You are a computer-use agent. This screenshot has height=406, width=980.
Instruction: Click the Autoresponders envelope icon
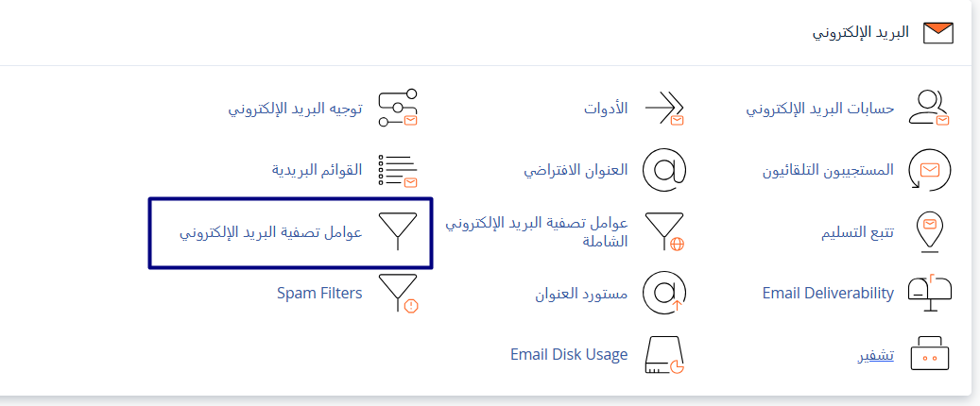click(x=929, y=170)
